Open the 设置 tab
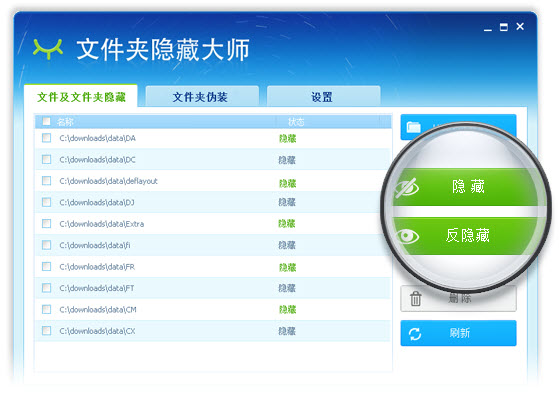 pos(323,97)
